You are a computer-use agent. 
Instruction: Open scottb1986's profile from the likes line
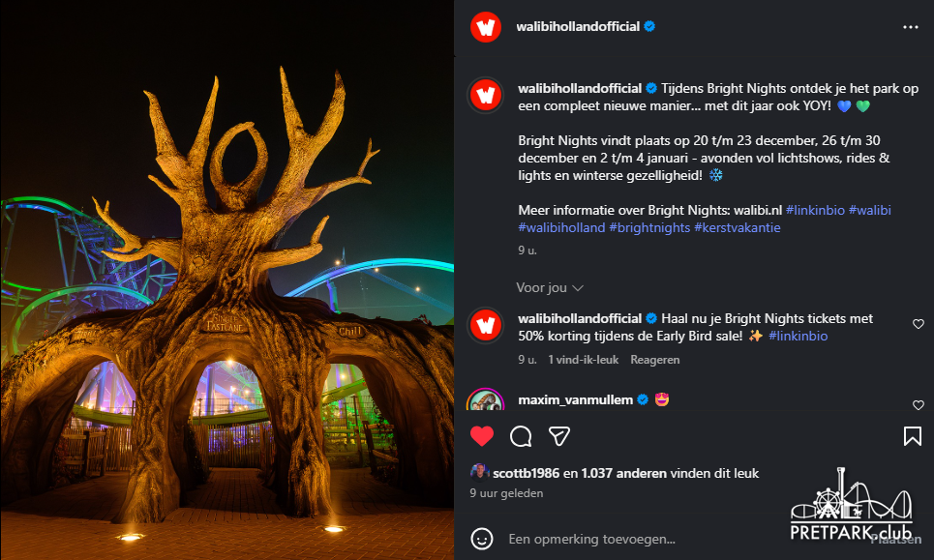tap(526, 474)
